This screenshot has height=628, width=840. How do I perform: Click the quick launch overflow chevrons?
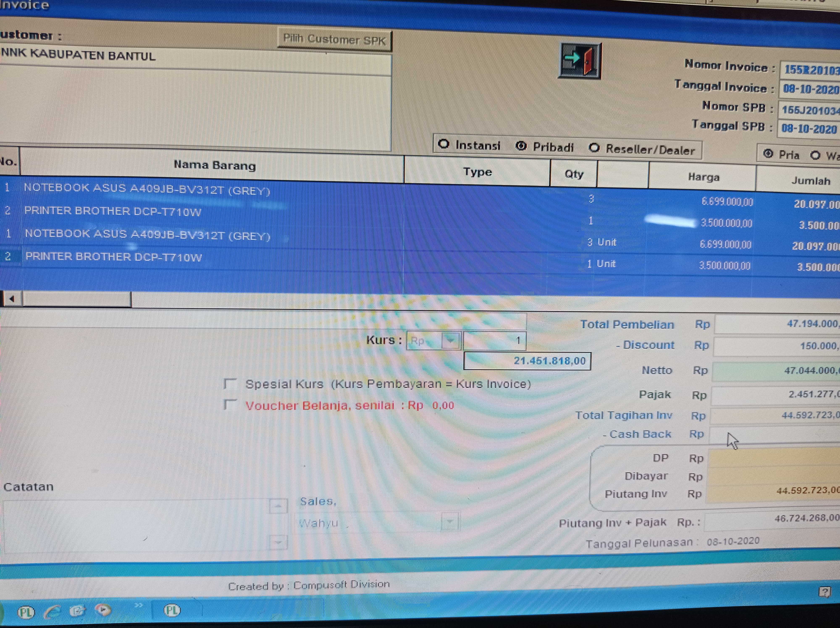coord(139,605)
